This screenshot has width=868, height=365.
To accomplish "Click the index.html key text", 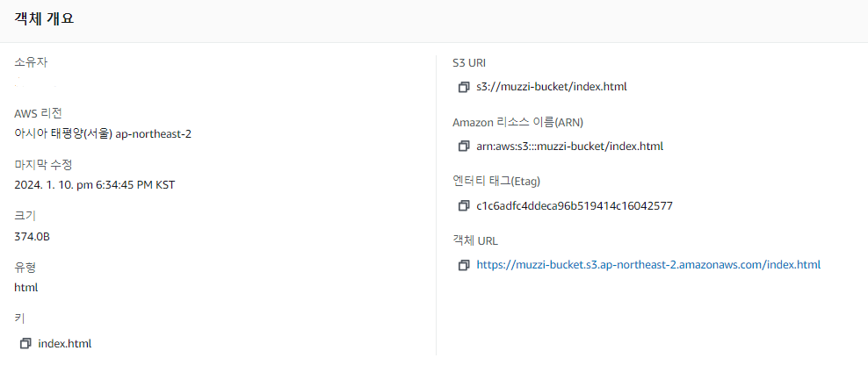I will (65, 343).
